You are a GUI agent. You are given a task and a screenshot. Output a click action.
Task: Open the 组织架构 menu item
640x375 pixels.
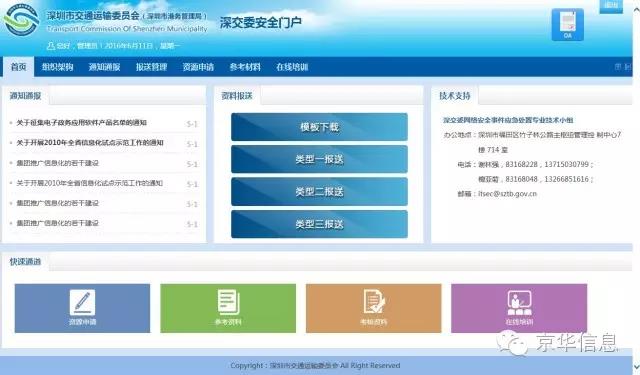tap(58, 67)
